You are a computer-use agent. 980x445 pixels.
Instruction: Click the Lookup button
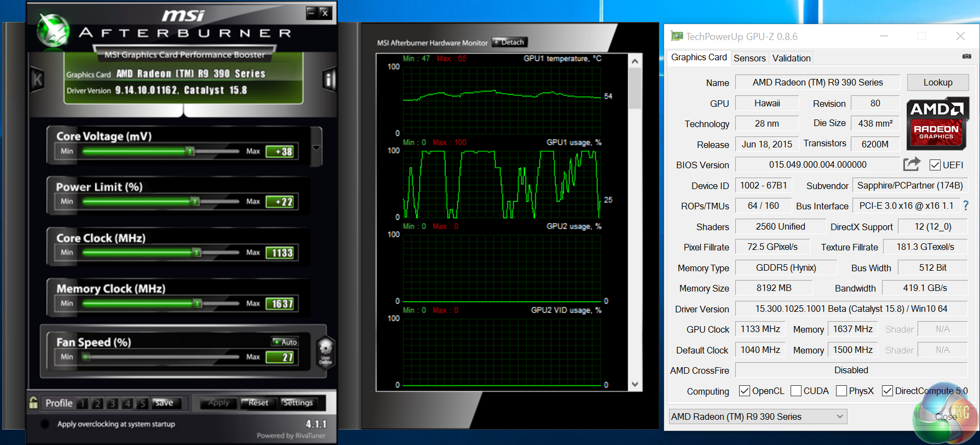pyautogui.click(x=937, y=82)
